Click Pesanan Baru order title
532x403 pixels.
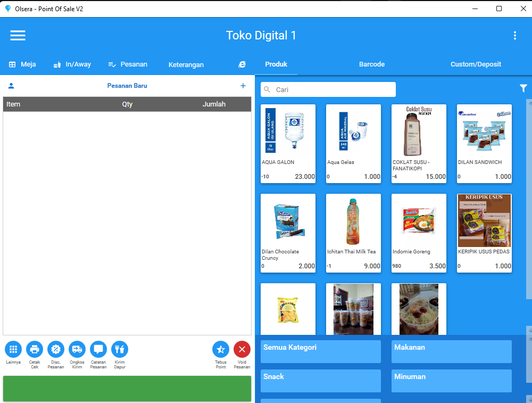click(x=127, y=86)
